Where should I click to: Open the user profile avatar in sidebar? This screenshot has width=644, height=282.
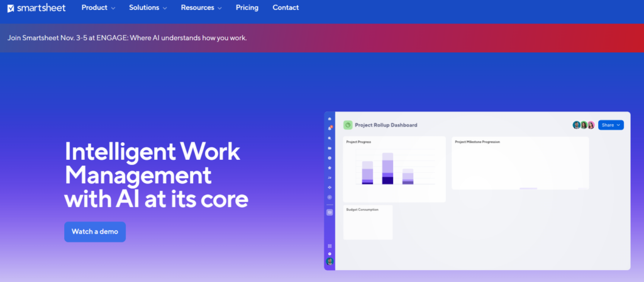(x=330, y=261)
